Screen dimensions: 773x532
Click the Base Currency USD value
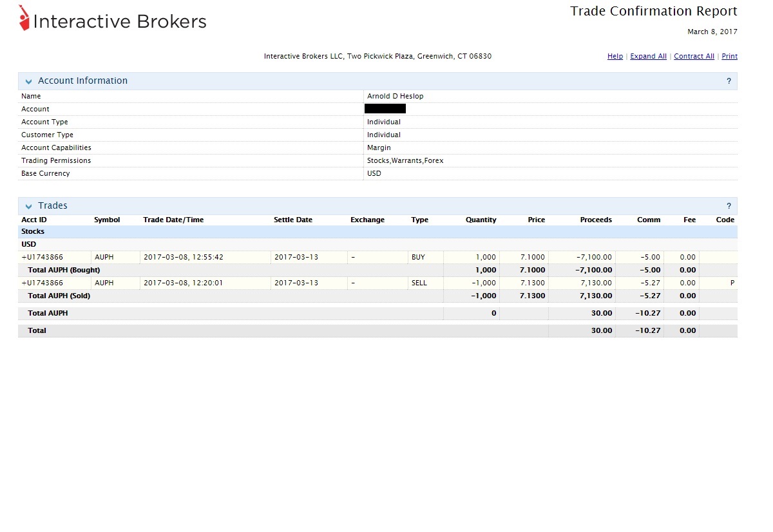[x=374, y=173]
